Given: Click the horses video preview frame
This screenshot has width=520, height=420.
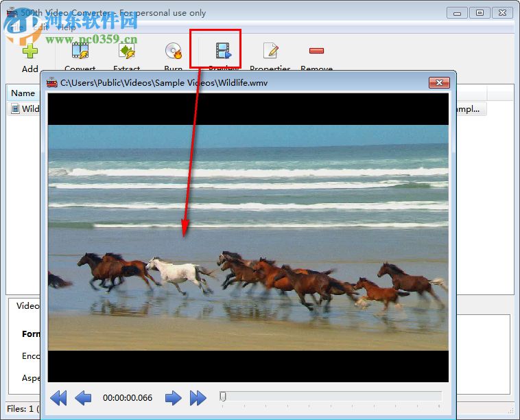Looking at the screenshot, I should click(x=248, y=237).
